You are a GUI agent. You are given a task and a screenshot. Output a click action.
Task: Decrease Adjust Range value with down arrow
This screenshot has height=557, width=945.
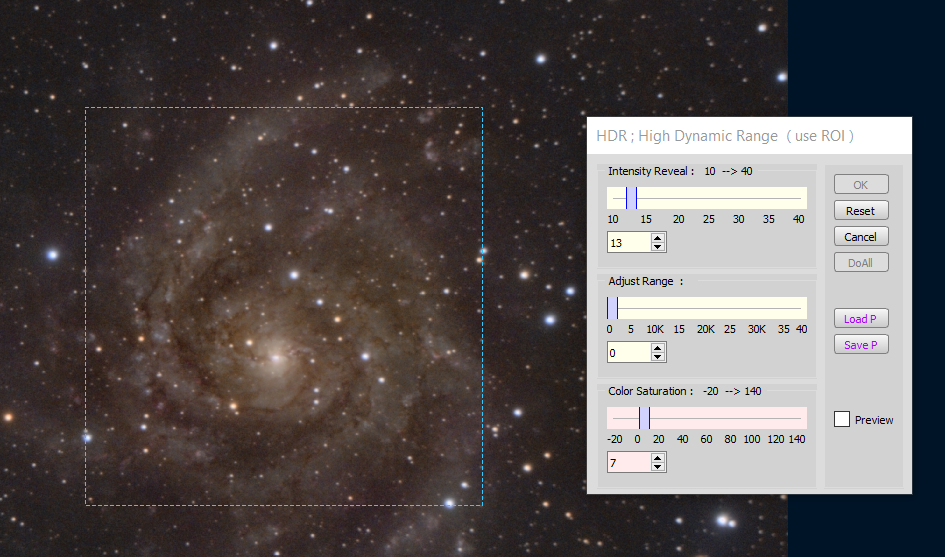pyautogui.click(x=658, y=357)
